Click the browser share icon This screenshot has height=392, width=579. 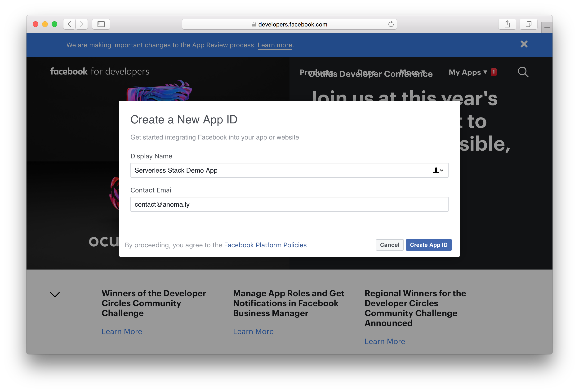[507, 24]
